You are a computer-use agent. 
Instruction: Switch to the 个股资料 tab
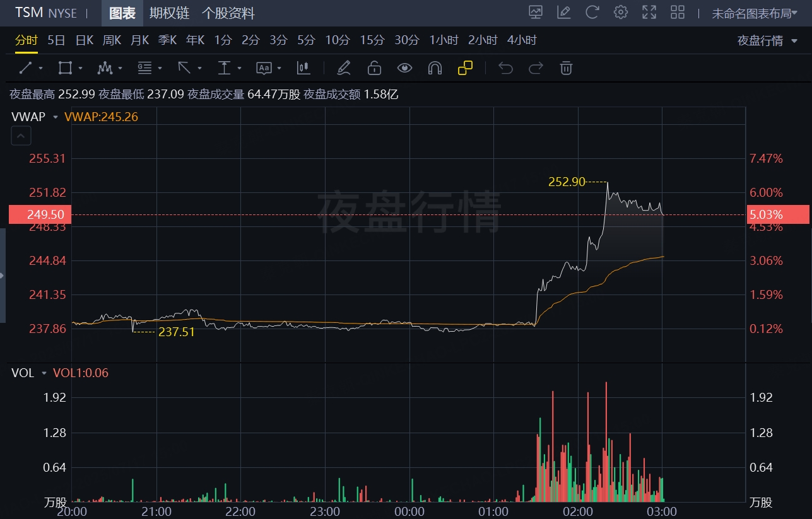tap(227, 13)
